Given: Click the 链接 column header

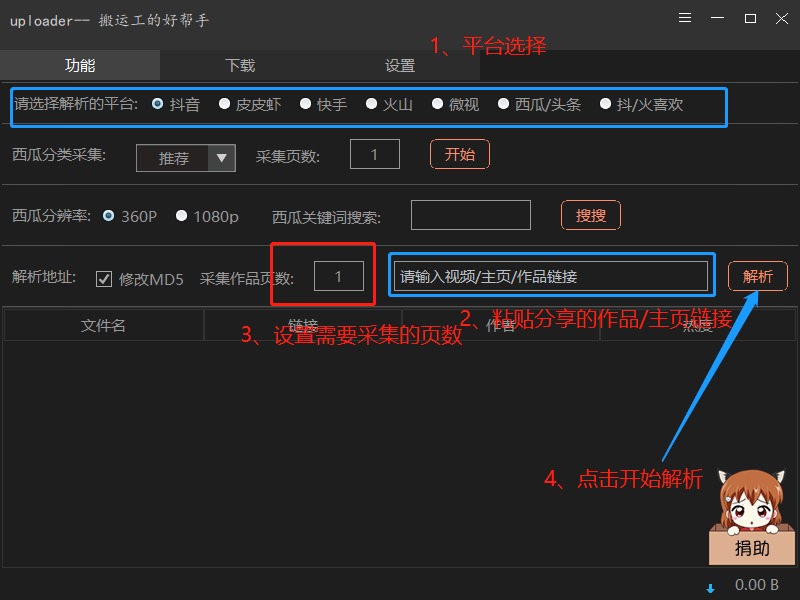Looking at the screenshot, I should 303,325.
